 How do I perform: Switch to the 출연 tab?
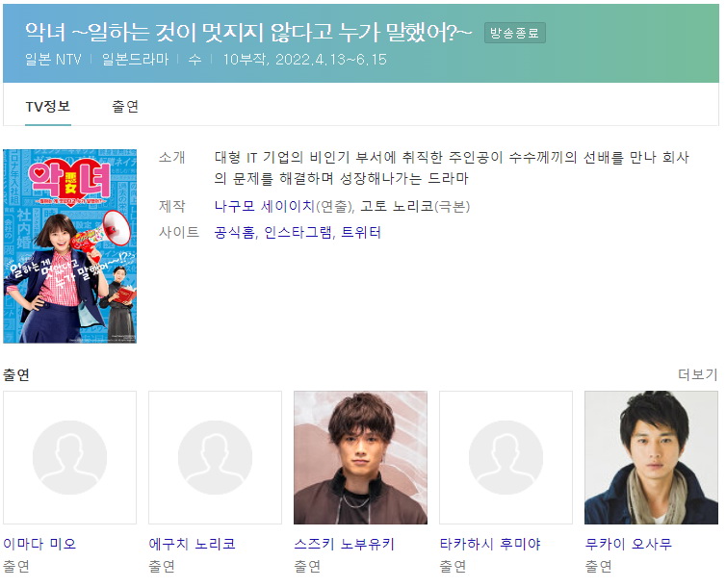coord(125,107)
